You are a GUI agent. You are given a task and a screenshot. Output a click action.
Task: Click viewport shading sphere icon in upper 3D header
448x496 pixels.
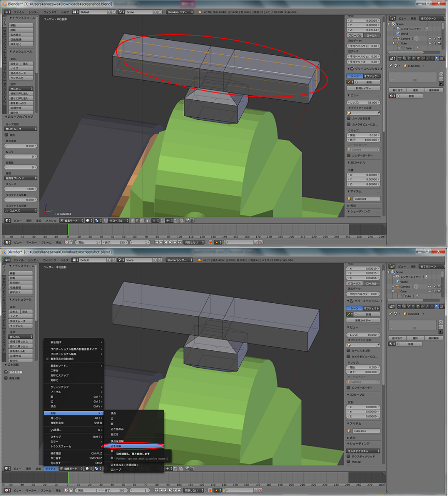point(88,221)
